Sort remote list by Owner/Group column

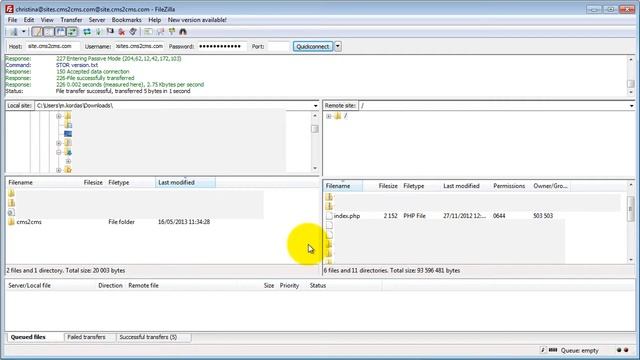click(550, 186)
